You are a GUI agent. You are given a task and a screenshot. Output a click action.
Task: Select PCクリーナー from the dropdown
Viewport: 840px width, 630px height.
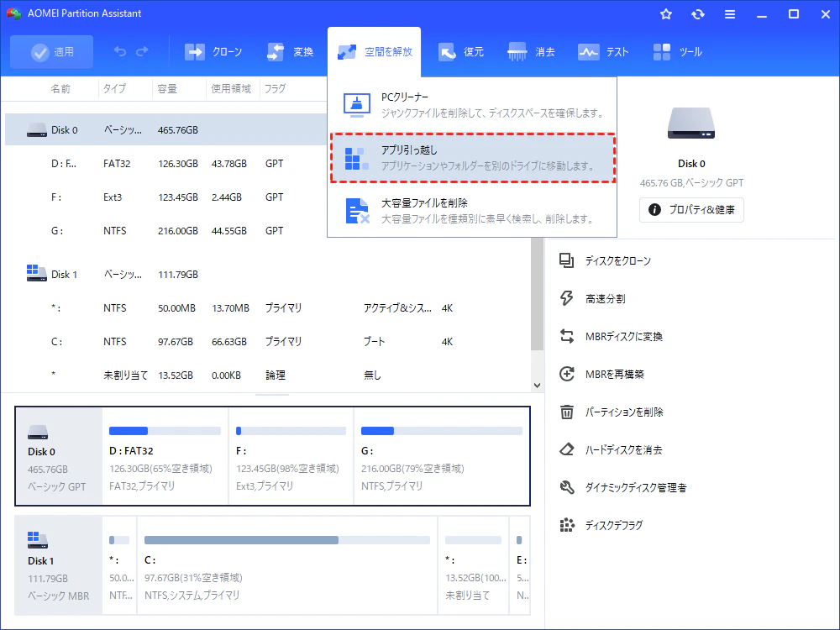tap(472, 105)
